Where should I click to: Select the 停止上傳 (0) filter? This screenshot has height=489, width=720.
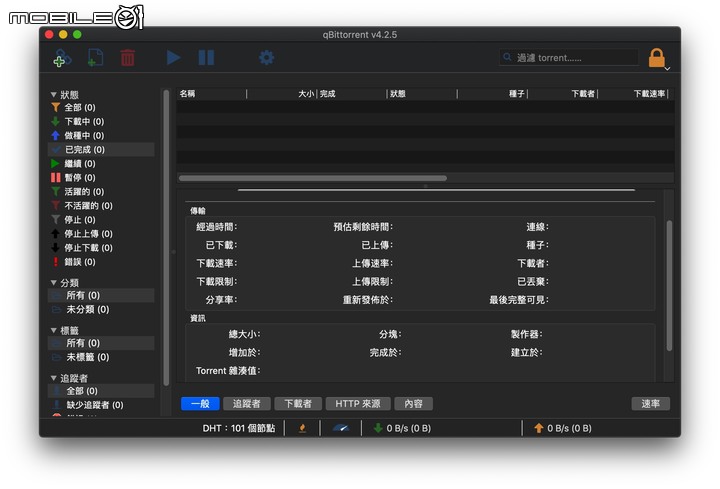click(101, 234)
